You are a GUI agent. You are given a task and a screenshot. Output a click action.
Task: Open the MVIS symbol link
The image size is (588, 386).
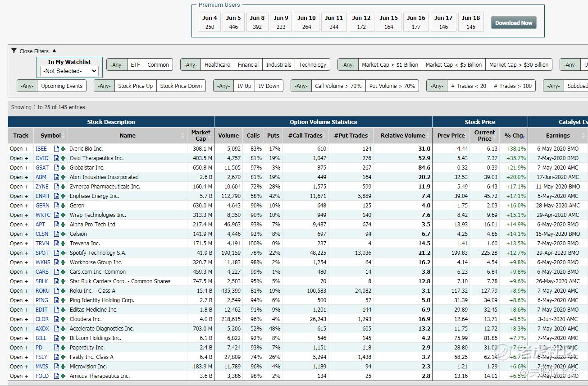pyautogui.click(x=42, y=367)
